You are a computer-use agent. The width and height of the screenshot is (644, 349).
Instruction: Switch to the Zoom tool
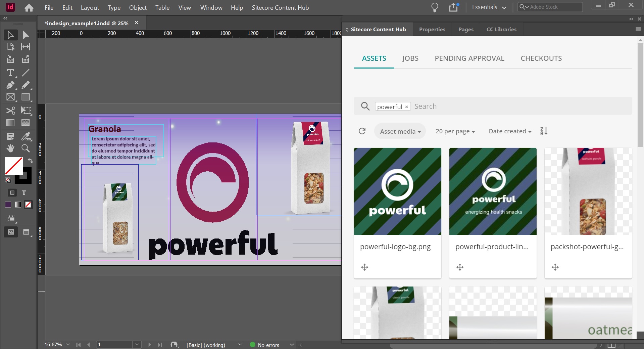pyautogui.click(x=26, y=148)
